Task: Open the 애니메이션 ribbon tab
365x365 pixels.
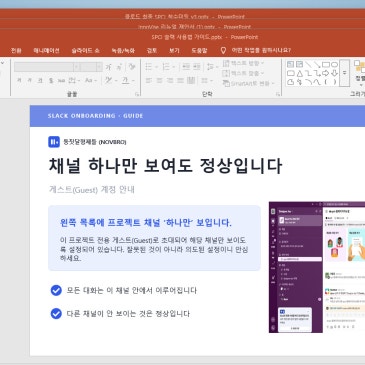Action: (46, 51)
